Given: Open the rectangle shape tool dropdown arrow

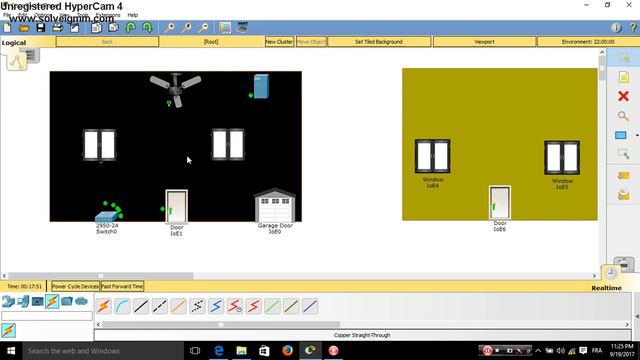Looking at the screenshot, I should point(637,135).
